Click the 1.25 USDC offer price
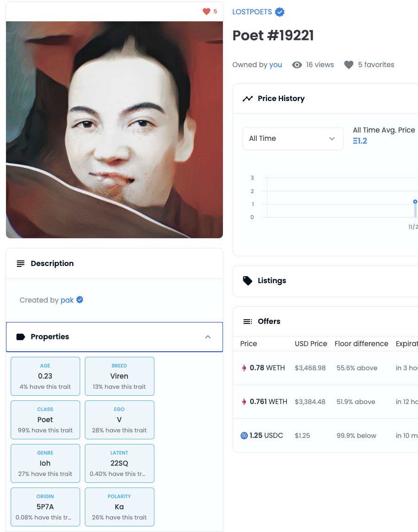Viewport: 418px width, 532px height. [x=266, y=436]
